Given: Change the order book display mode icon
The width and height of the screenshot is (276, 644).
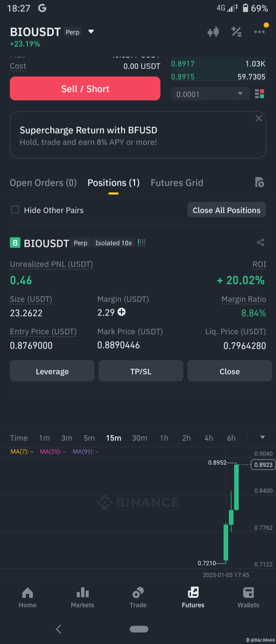Looking at the screenshot, I should 260,94.
